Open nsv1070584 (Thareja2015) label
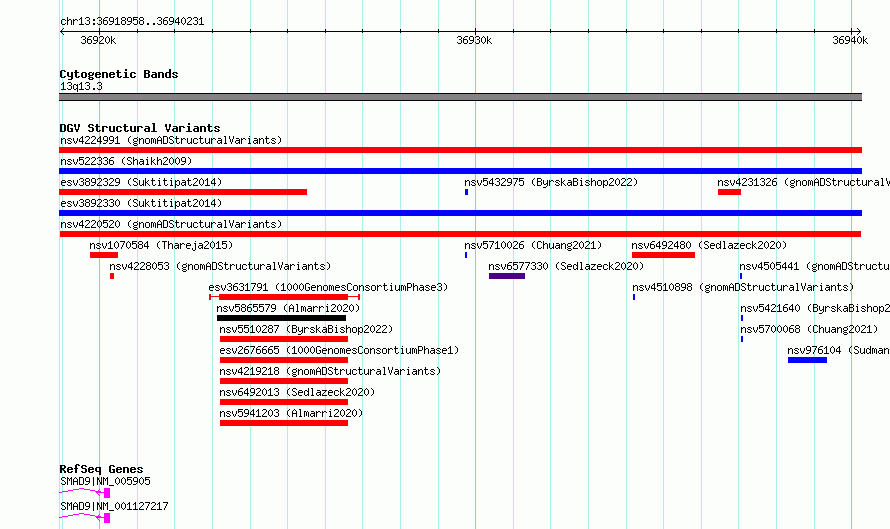The image size is (890, 529). click(161, 245)
